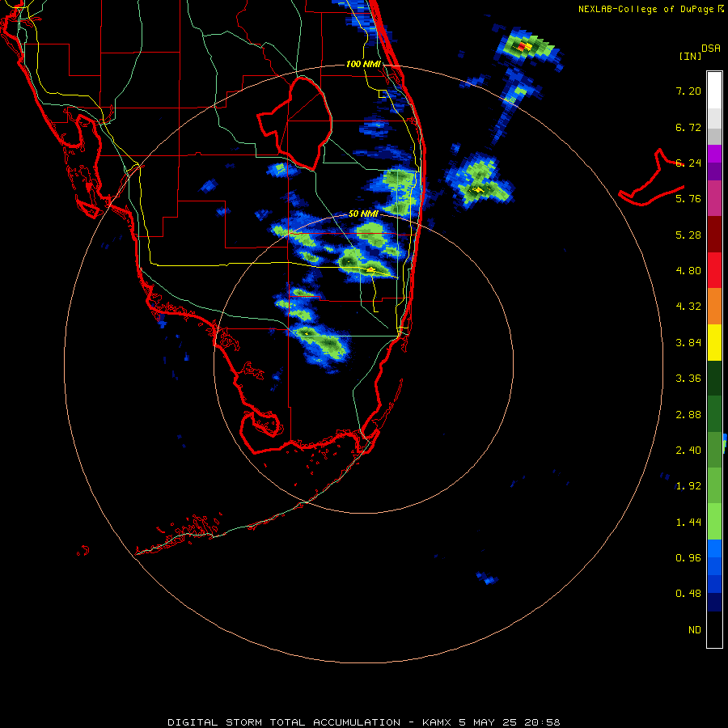Pick the light blue swatch beside 0.96

[x=714, y=548]
